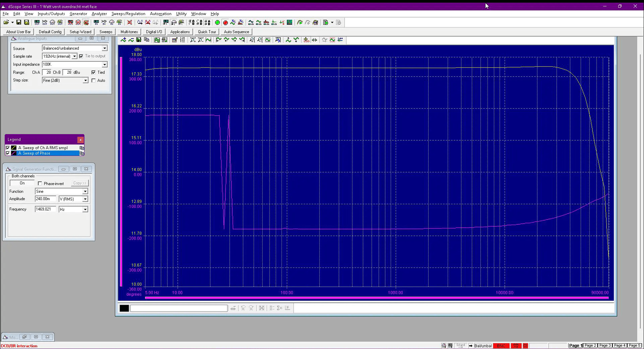The height and width of the screenshot is (349, 644).
Task: Enable the Auto range checkbox
Action: 93,80
